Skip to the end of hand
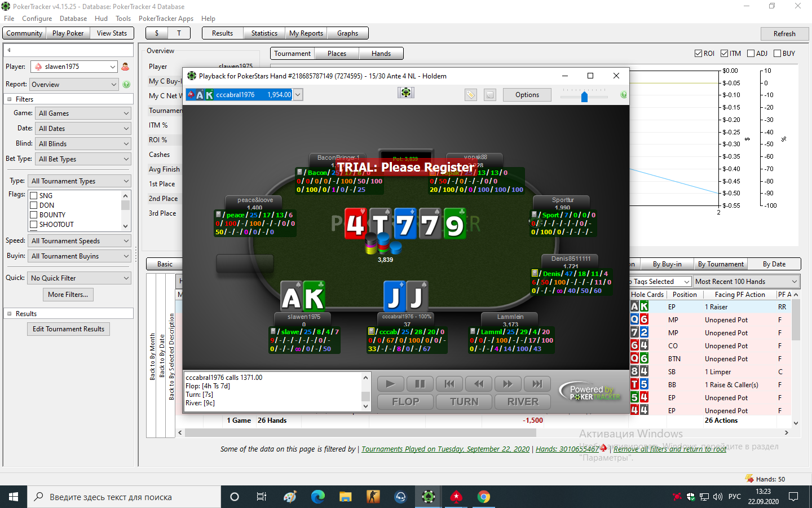 click(x=537, y=384)
